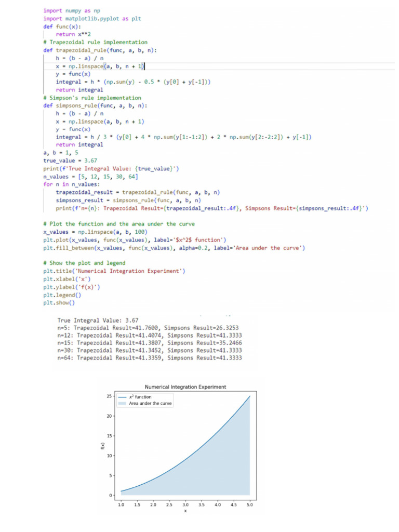Click the 'import numpy as np' line
Screen dimensions: 399x532
point(72,11)
